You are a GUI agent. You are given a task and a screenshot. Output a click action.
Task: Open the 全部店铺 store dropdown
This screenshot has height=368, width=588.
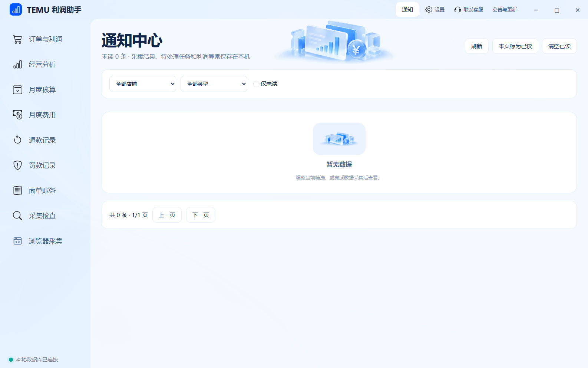tap(143, 84)
